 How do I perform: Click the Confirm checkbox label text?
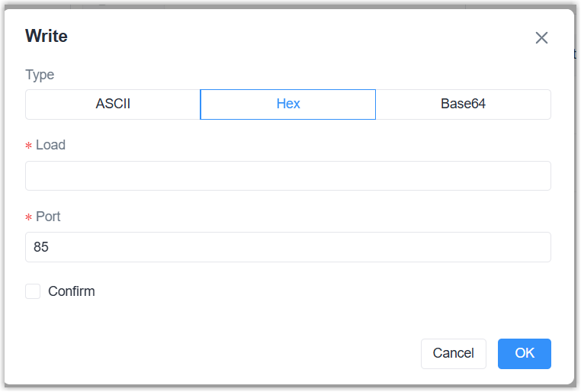[x=71, y=291]
